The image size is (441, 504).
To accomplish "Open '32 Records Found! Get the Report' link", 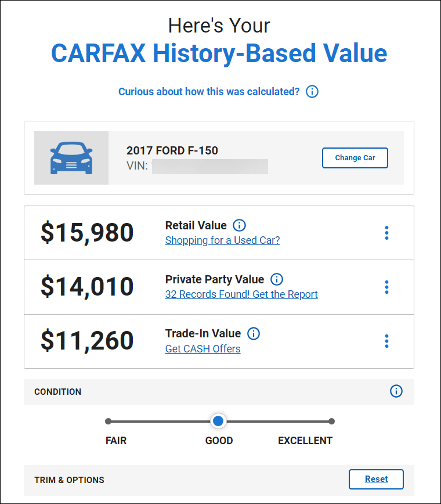I will click(241, 294).
